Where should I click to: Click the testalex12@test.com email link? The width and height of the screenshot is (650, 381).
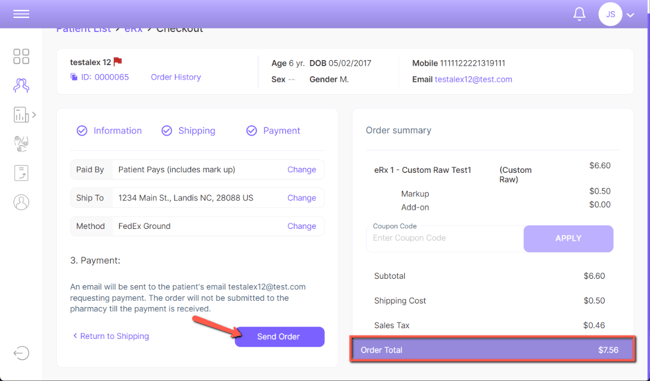[473, 79]
